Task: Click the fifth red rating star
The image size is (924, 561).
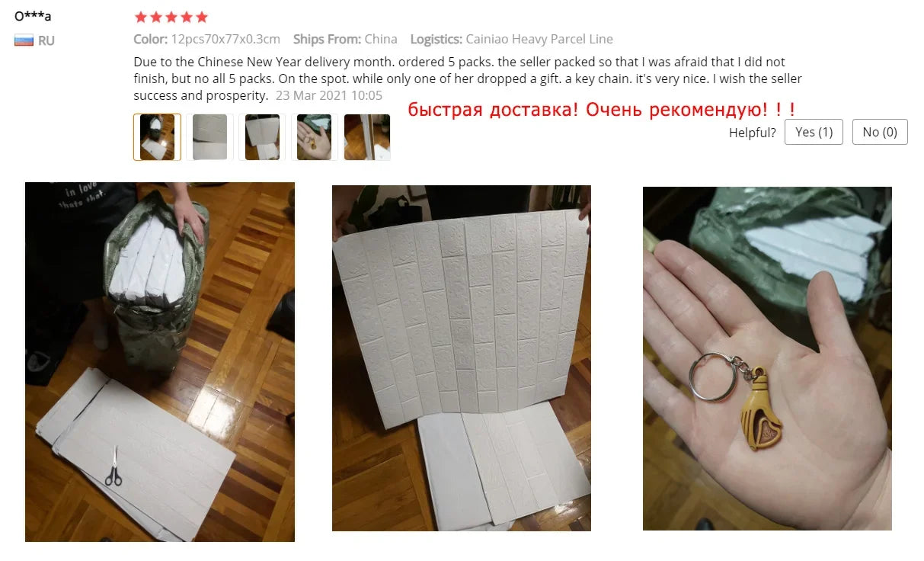Action: point(202,17)
